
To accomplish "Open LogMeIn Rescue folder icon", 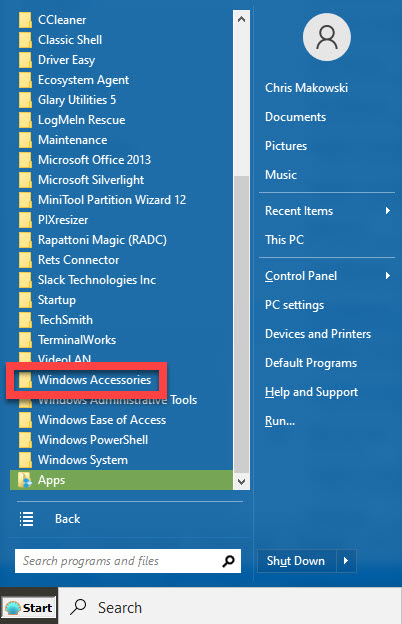I will pyautogui.click(x=25, y=120).
